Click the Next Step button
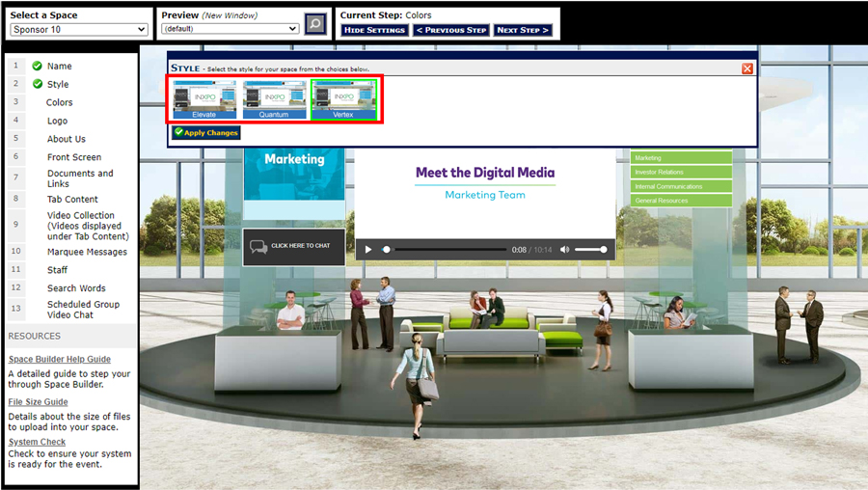This screenshot has height=490, width=868. (x=523, y=30)
